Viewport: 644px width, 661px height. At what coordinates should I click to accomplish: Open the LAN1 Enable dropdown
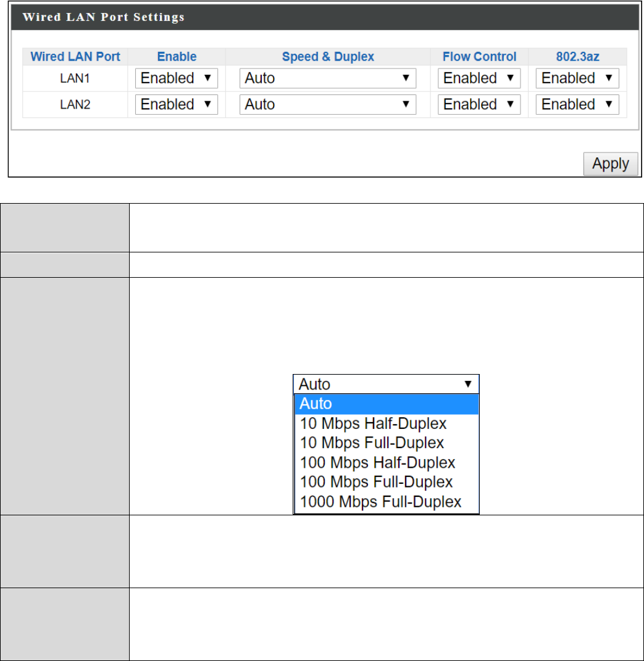(x=176, y=78)
